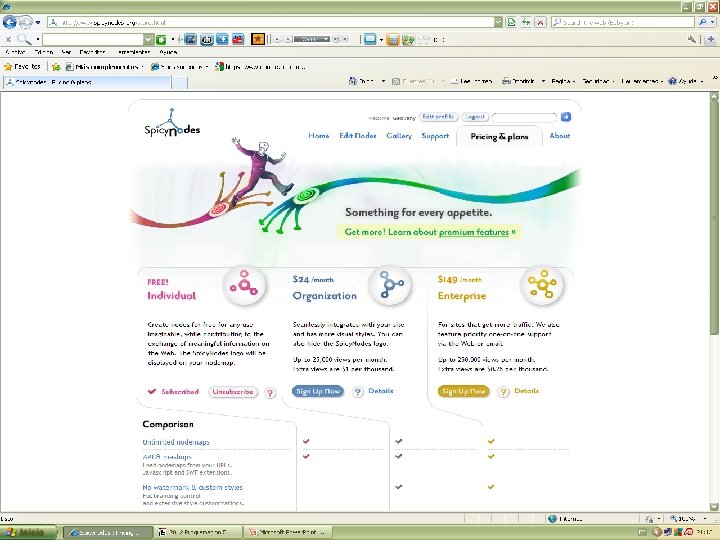Screen dimensions: 720x540
Task: Click the yellow Sign Up Now button
Action: pyautogui.click(x=463, y=391)
